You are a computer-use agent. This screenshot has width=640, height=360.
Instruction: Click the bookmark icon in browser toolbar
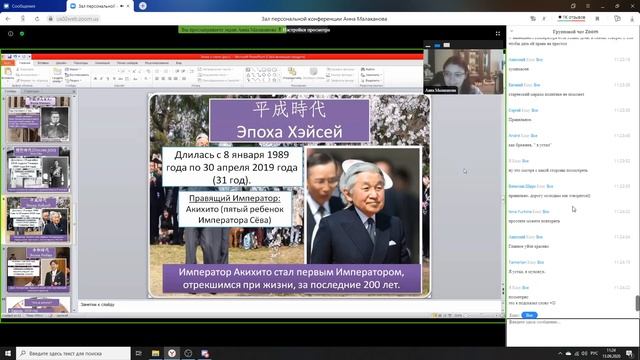598,19
